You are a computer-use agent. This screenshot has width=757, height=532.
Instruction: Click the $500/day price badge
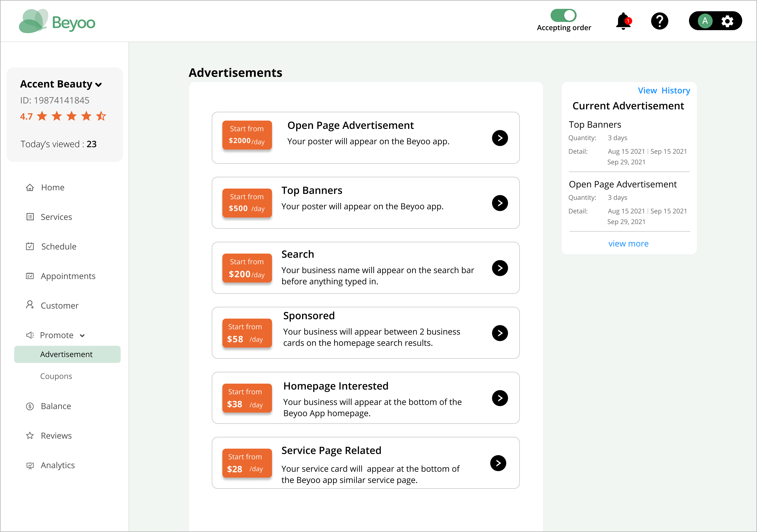tap(247, 203)
